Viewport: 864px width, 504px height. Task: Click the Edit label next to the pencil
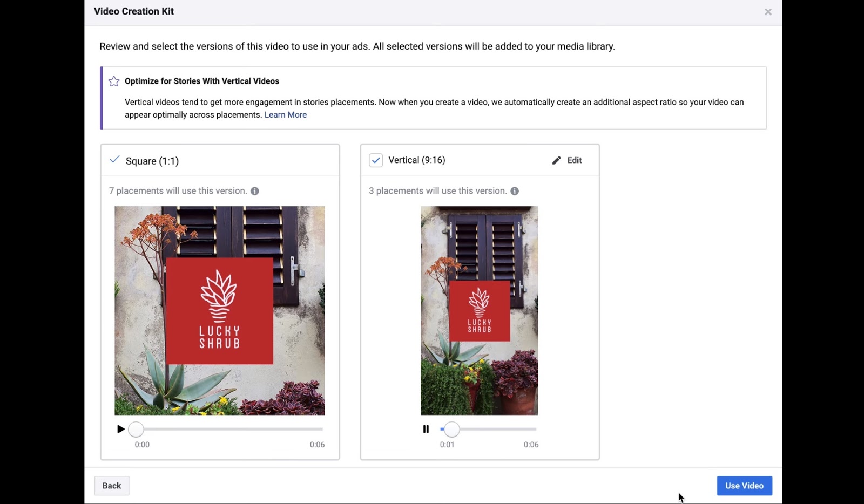573,160
